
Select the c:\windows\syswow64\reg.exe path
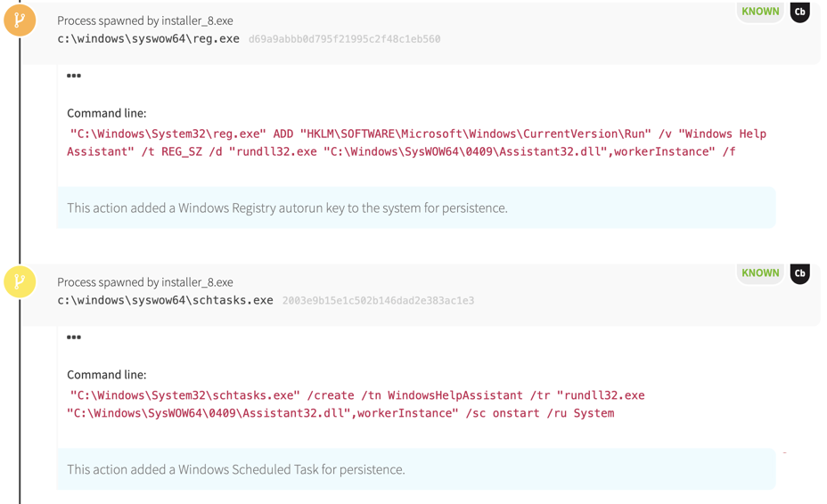click(148, 39)
